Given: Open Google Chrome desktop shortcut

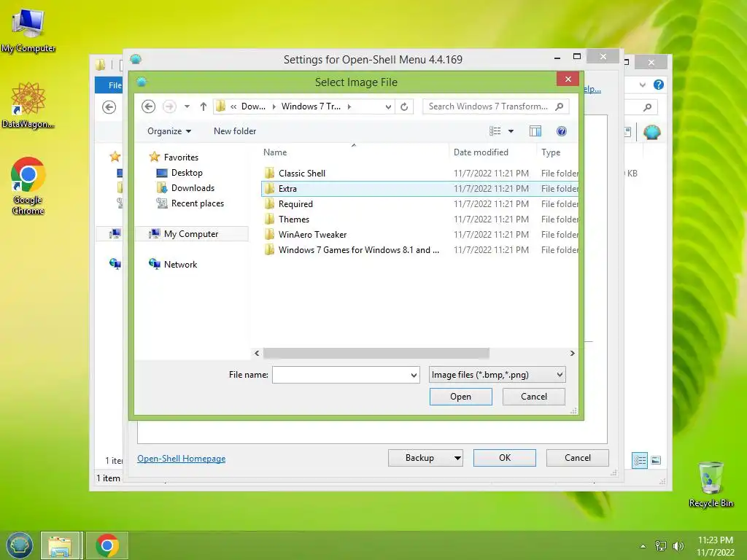Looking at the screenshot, I should (x=28, y=186).
